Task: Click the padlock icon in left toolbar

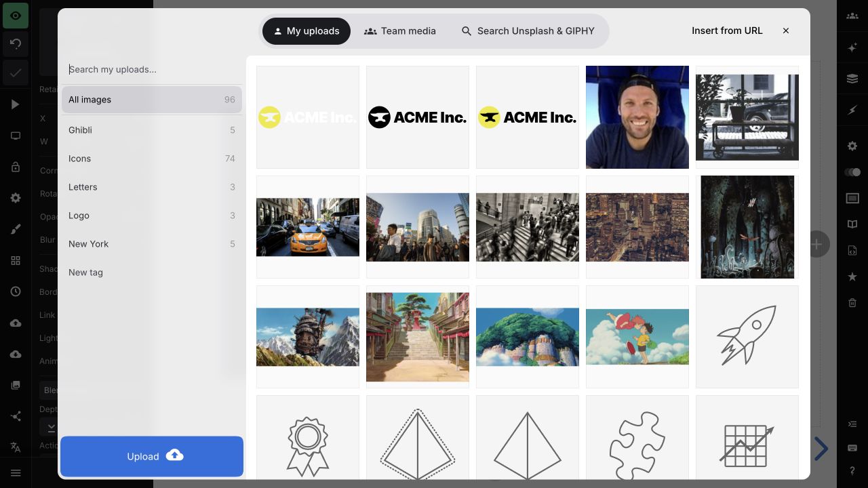Action: (16, 167)
